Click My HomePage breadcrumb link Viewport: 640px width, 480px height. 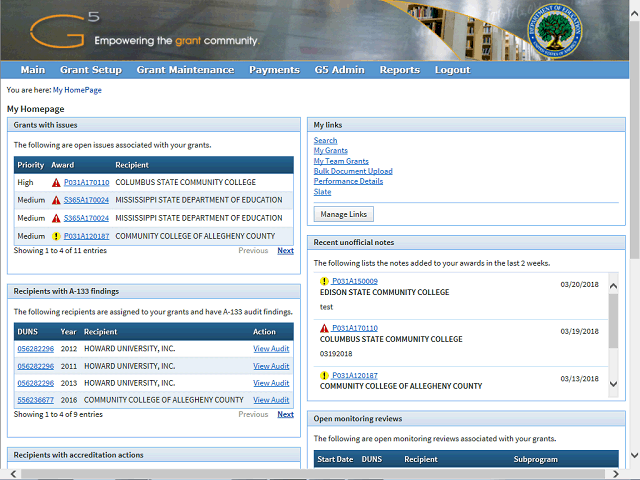tap(77, 90)
